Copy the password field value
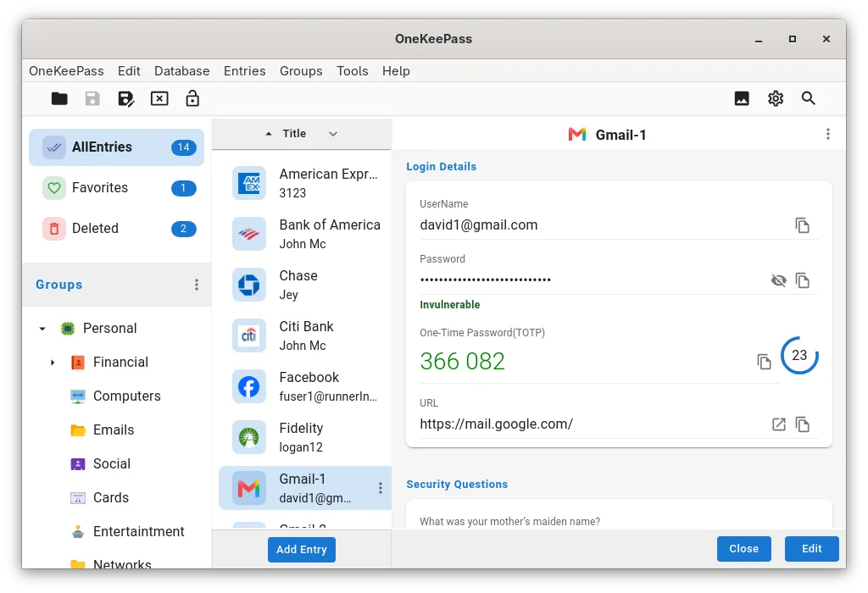The image size is (868, 593). click(x=802, y=280)
